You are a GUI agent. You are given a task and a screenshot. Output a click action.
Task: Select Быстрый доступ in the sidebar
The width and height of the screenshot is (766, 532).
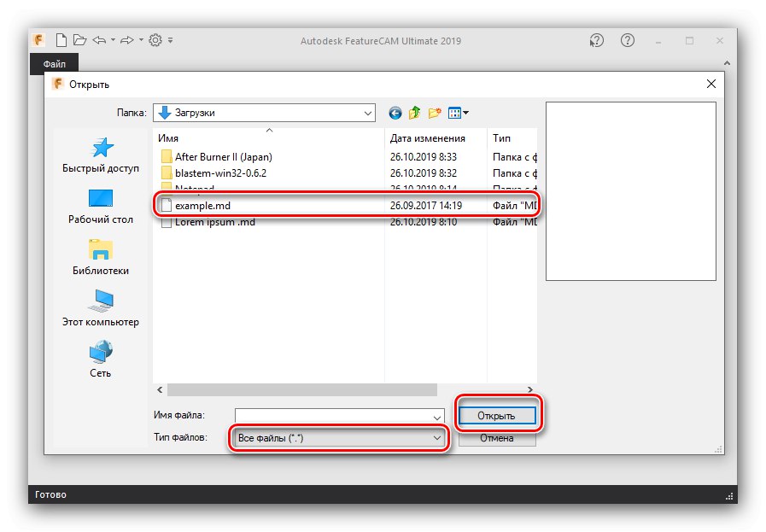point(101,155)
